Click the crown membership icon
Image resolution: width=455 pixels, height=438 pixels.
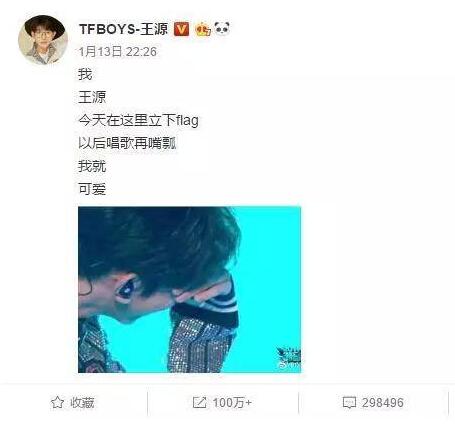pyautogui.click(x=203, y=29)
